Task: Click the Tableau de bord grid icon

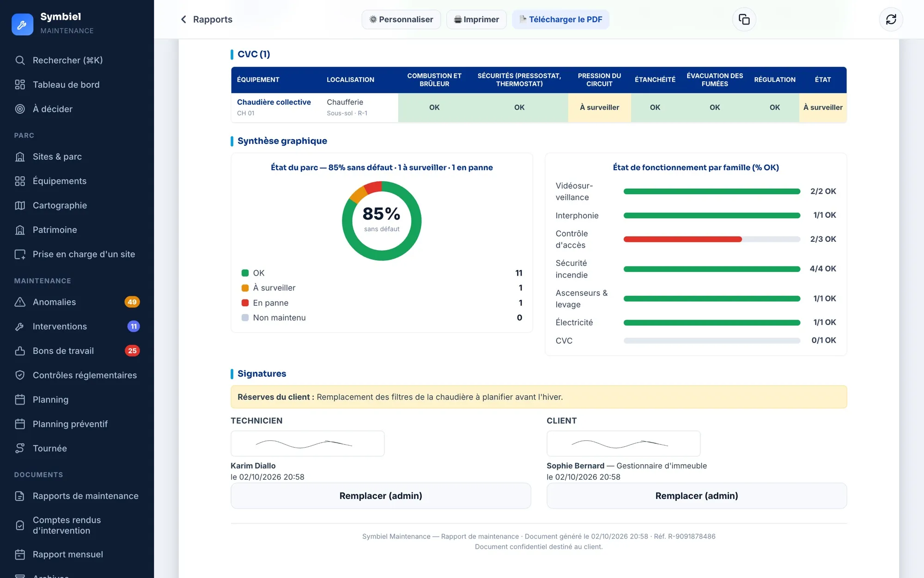Action: coord(20,85)
